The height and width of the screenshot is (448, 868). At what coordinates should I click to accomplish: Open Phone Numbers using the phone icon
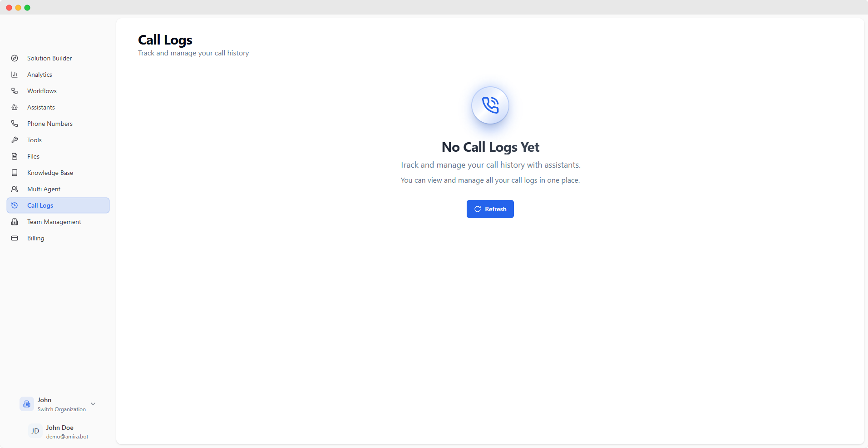pyautogui.click(x=15, y=123)
